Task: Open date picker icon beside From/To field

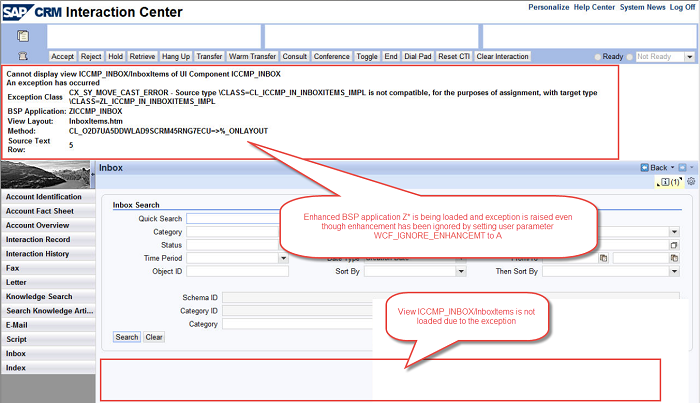Action: [x=604, y=258]
